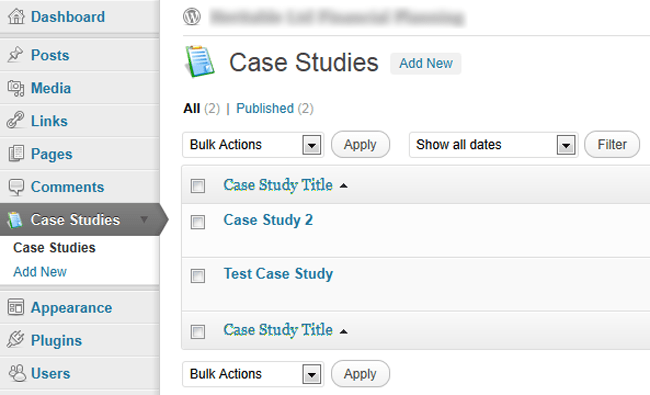Click Add New button beside the heading

(x=426, y=63)
